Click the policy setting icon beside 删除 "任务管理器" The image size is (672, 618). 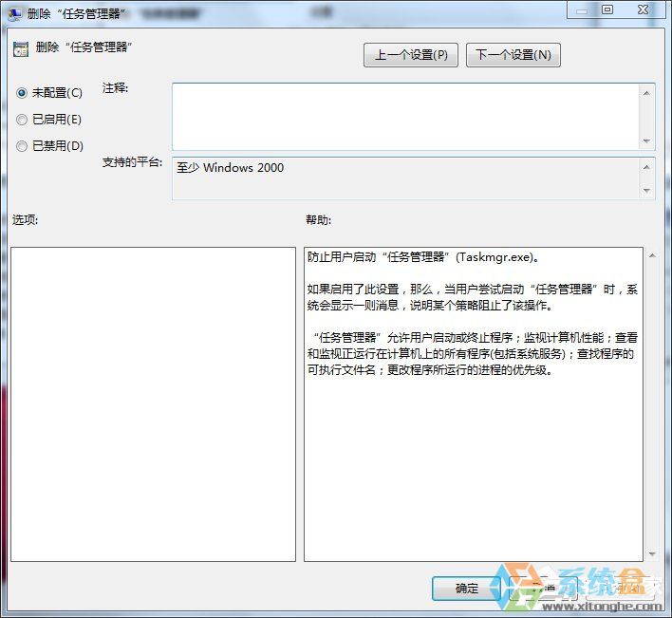21,49
